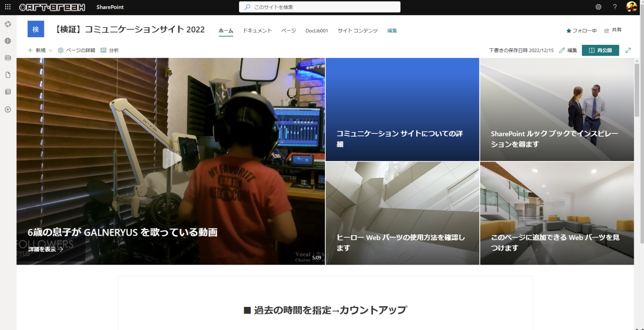Viewport: 644px width, 330px height.
Task: Open the page in full screen with the expand arrows
Action: [628, 50]
